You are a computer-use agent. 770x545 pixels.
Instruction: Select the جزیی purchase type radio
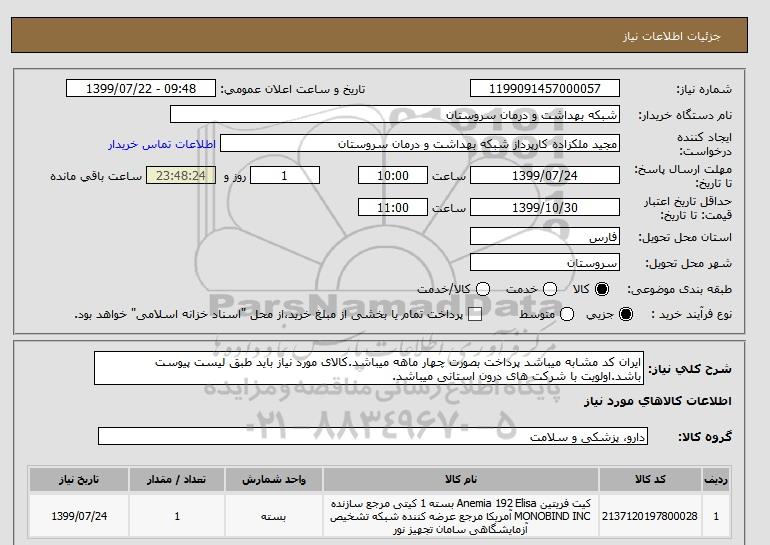click(626, 314)
